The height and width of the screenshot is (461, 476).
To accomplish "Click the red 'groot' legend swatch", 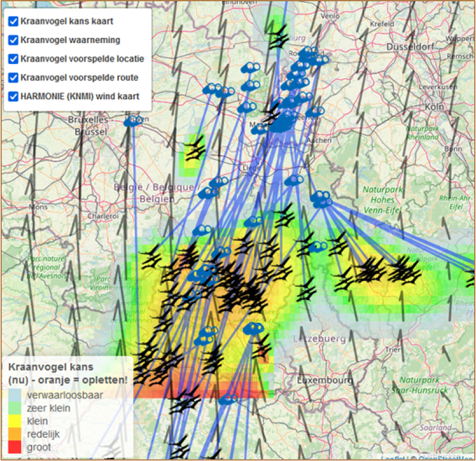I will 15,447.
